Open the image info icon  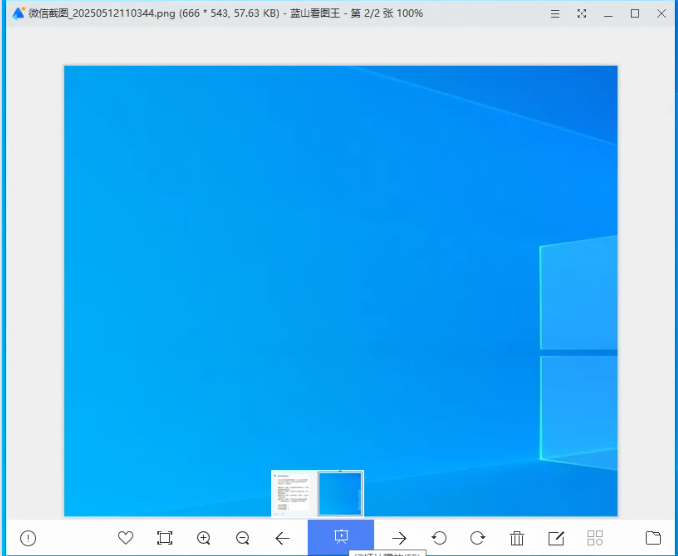(x=28, y=538)
